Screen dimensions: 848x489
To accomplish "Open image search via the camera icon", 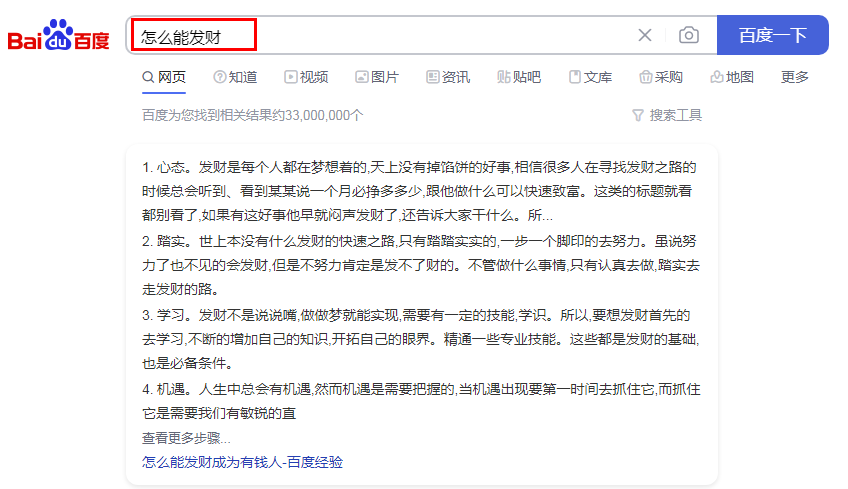I will pyautogui.click(x=688, y=35).
